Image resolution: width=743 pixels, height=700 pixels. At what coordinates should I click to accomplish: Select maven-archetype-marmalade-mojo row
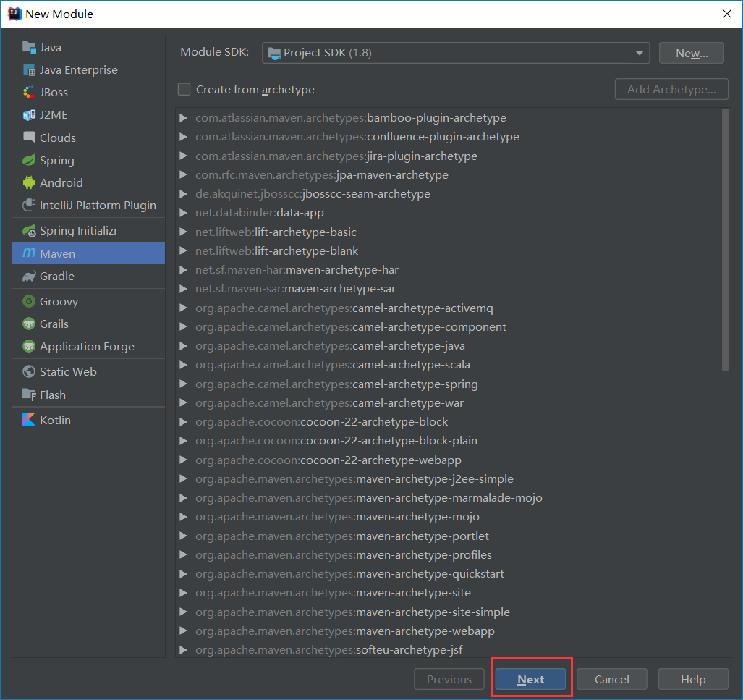pos(448,498)
